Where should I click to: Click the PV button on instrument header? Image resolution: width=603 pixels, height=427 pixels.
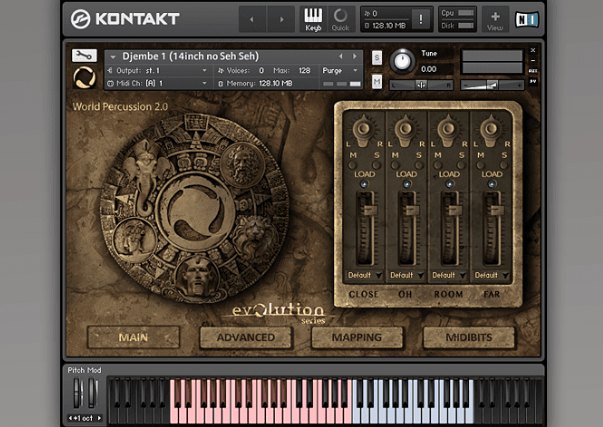click(533, 82)
